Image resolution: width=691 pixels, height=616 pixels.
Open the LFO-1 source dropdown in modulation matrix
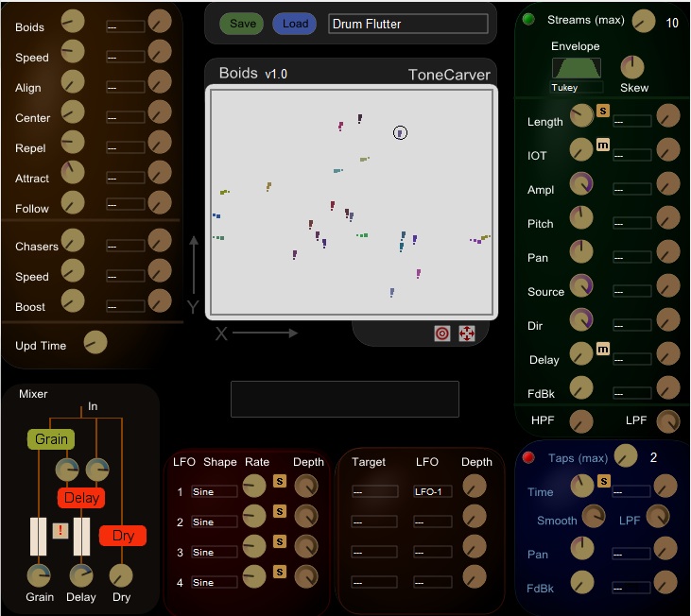coord(433,492)
